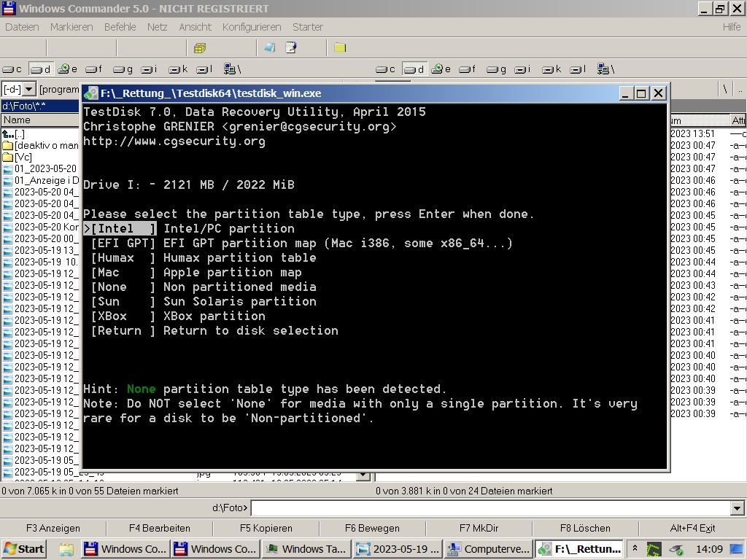The height and width of the screenshot is (560, 747).
Task: Click F6 Bewegen button
Action: coord(372,528)
